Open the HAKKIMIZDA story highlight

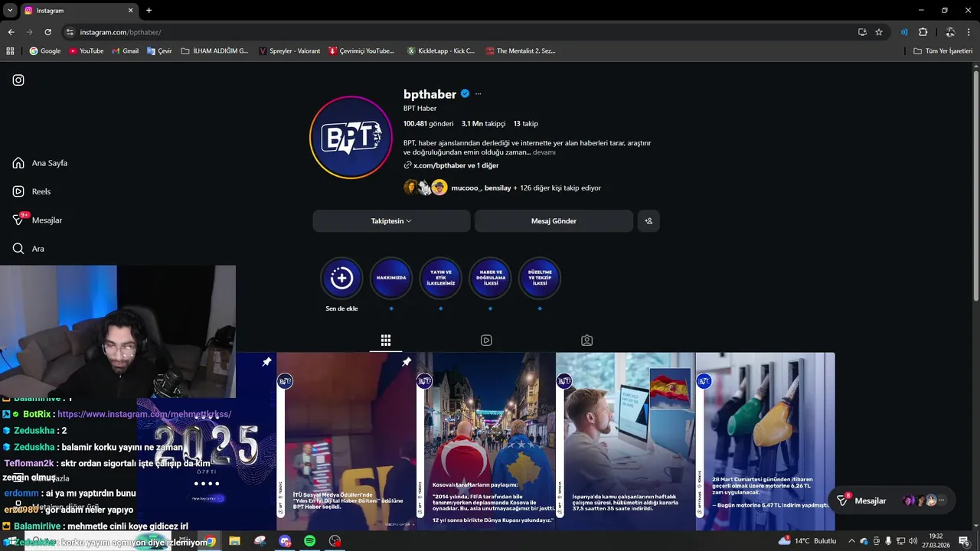point(391,278)
